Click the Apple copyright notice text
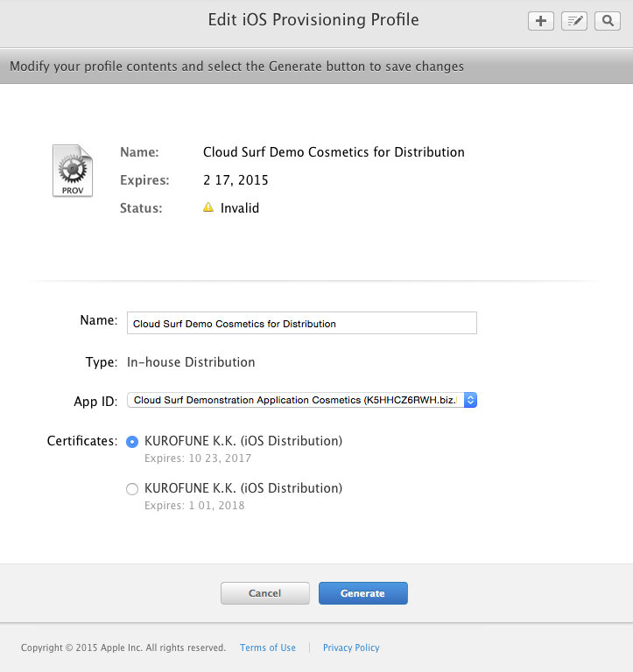633x672 pixels. (x=123, y=647)
